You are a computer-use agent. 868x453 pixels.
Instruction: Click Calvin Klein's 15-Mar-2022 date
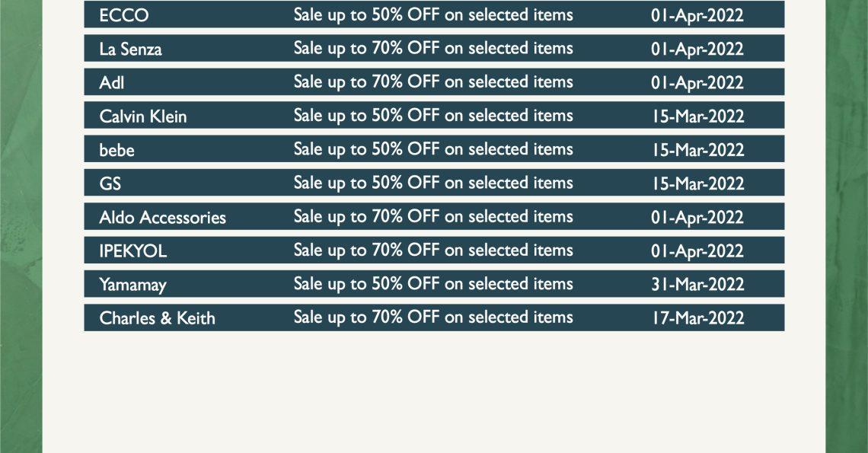(697, 116)
